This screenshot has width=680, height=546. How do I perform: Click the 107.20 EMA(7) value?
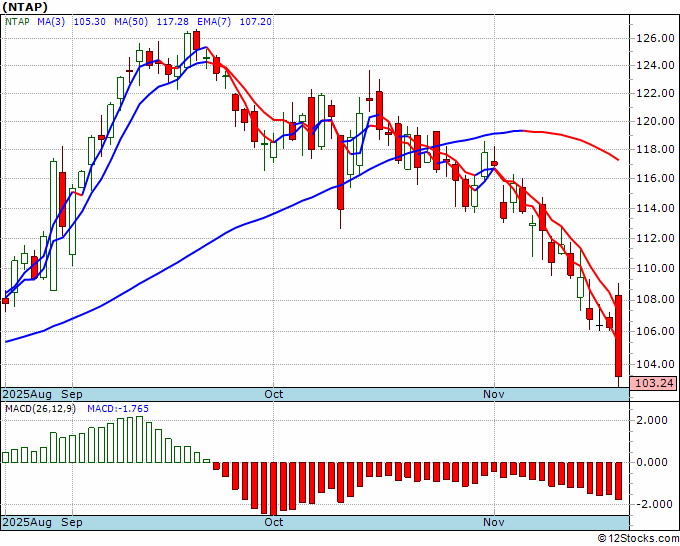click(x=255, y=21)
